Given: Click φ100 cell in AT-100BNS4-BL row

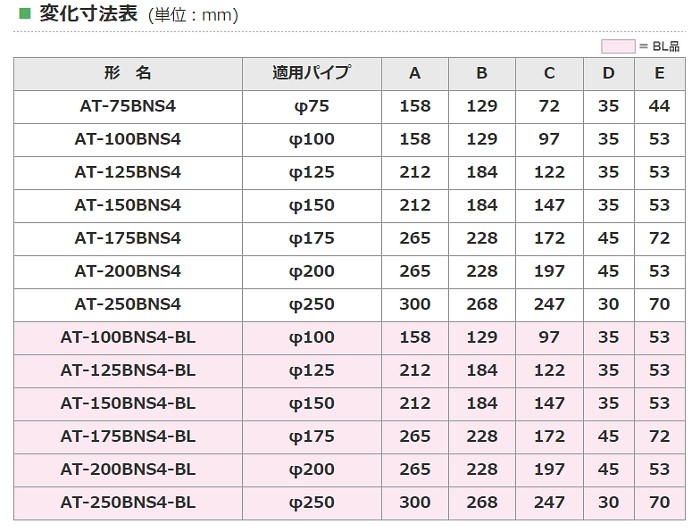Looking at the screenshot, I should (312, 337).
